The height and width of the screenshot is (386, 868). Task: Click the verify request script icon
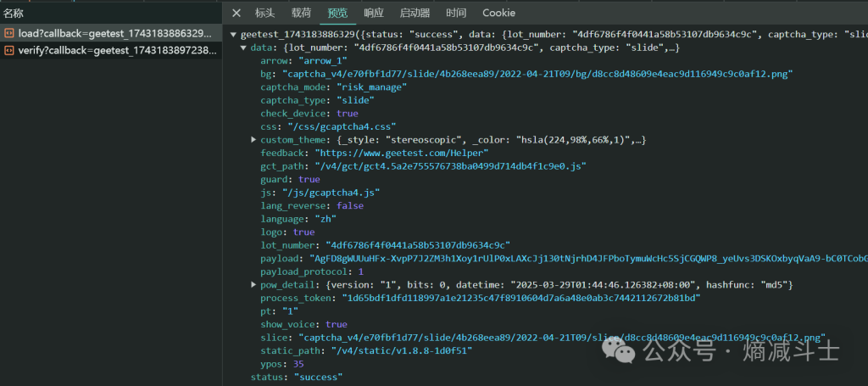(9, 50)
